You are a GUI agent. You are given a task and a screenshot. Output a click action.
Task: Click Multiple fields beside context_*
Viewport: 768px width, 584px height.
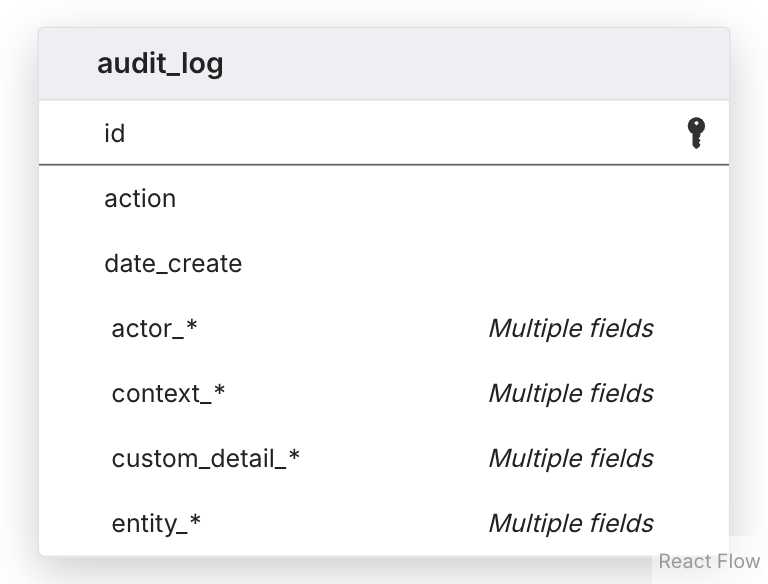pos(570,393)
